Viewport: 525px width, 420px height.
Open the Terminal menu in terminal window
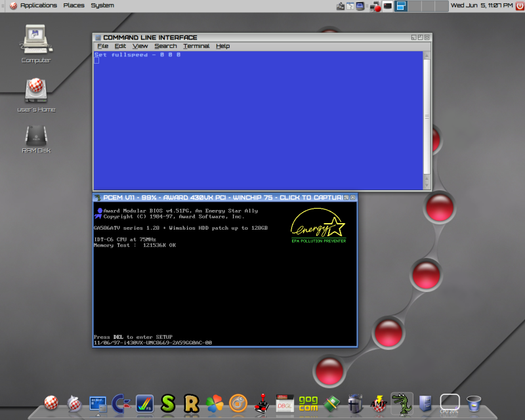click(x=196, y=46)
